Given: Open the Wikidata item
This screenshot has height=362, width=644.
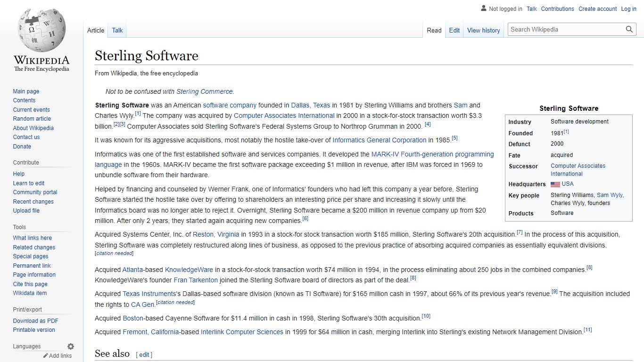Looking at the screenshot, I should [x=30, y=293].
